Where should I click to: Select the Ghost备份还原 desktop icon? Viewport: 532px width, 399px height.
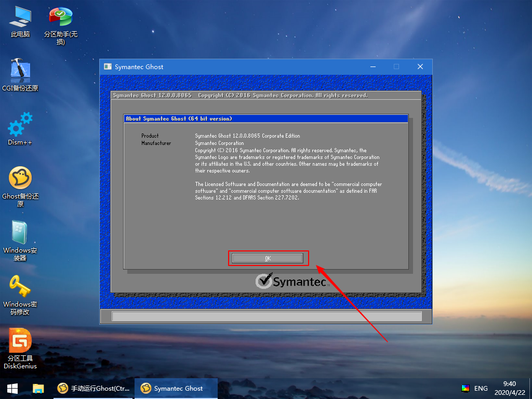tap(20, 187)
